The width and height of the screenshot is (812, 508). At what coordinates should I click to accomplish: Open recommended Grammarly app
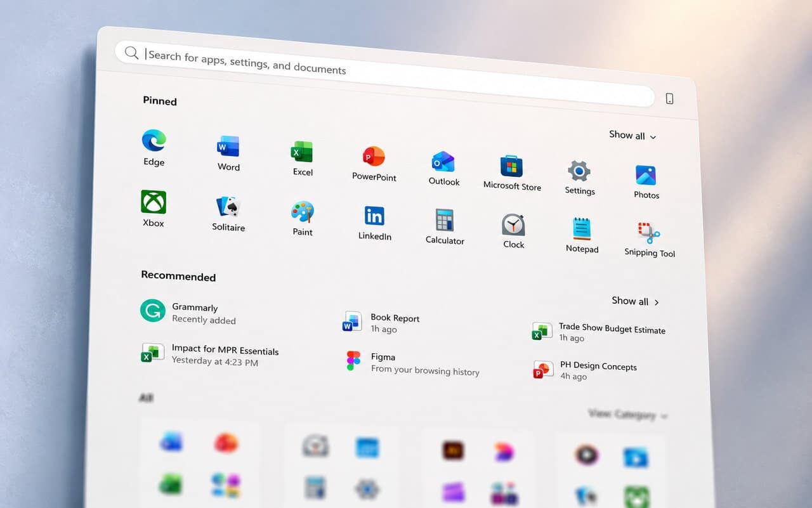(188, 313)
